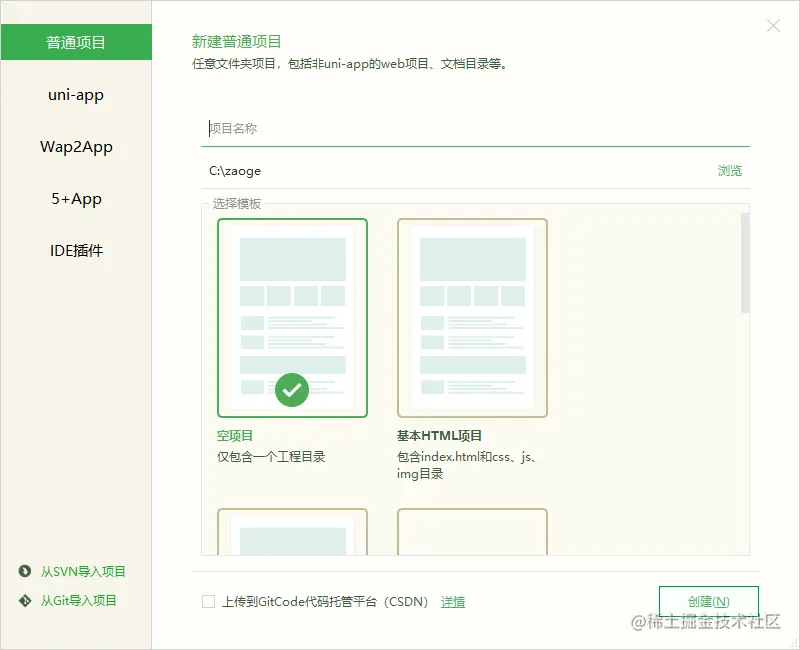
Task: Open the 详情 details link
Action: tap(453, 602)
